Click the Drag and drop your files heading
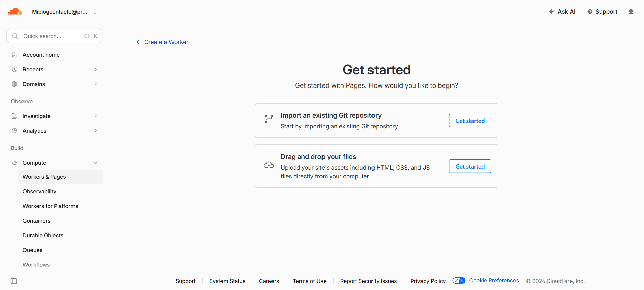Image resolution: width=644 pixels, height=290 pixels. point(318,157)
